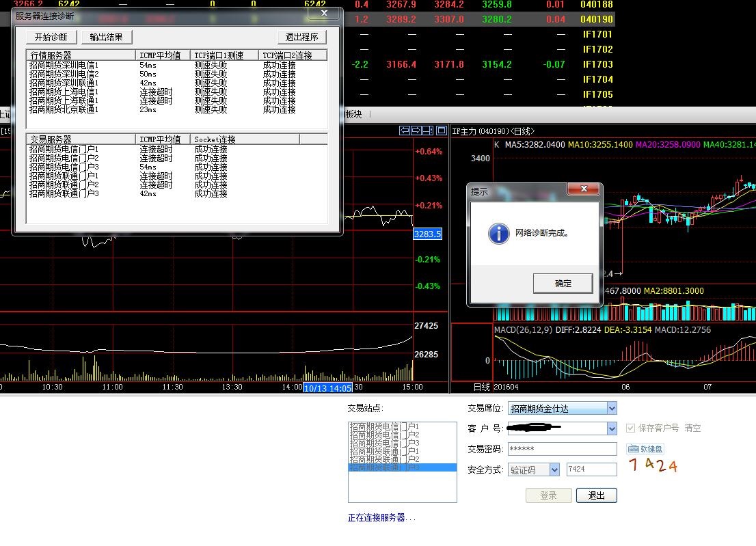Click the 开始诊断 button
Screen dimensions: 756x546
[x=51, y=37]
